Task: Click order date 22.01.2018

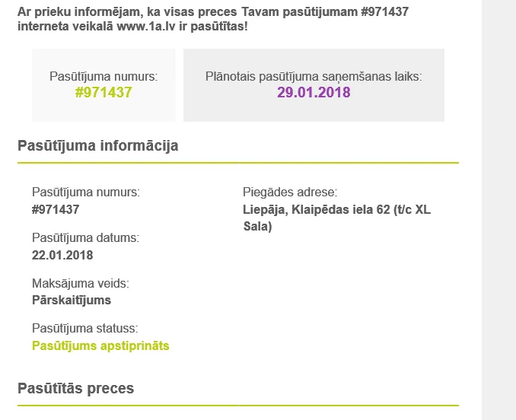Action: [x=62, y=255]
